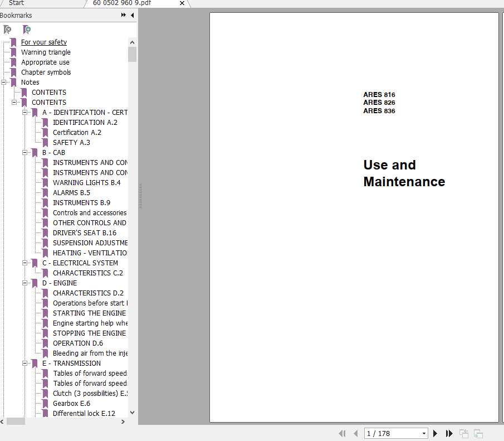The height and width of the screenshot is (441, 504).
Task: Collapse A - IDENTIFICATION section
Action: 25,113
